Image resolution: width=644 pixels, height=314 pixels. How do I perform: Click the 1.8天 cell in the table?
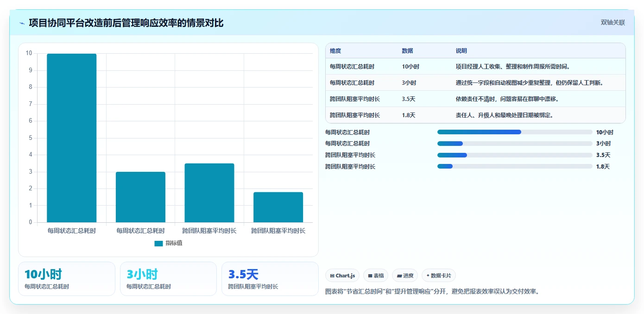[409, 115]
